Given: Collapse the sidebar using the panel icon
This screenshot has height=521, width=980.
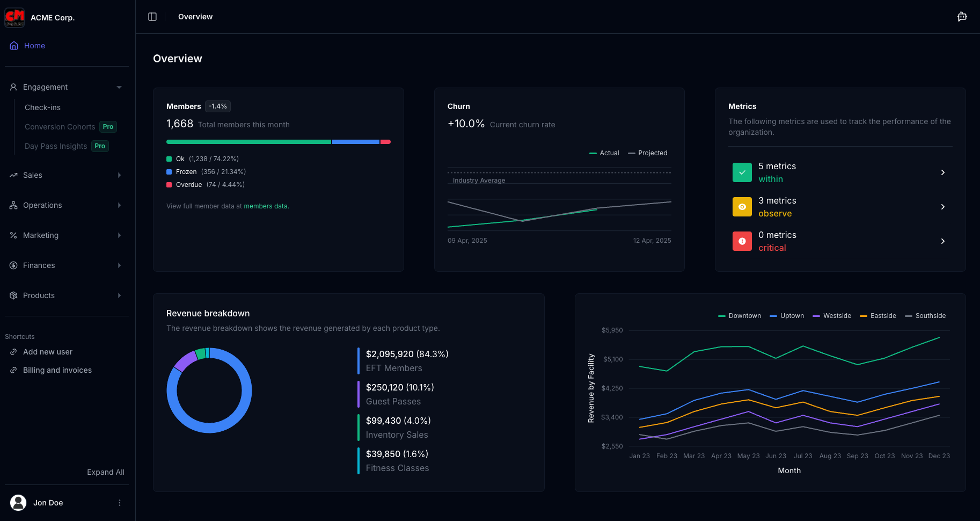Looking at the screenshot, I should [x=152, y=17].
